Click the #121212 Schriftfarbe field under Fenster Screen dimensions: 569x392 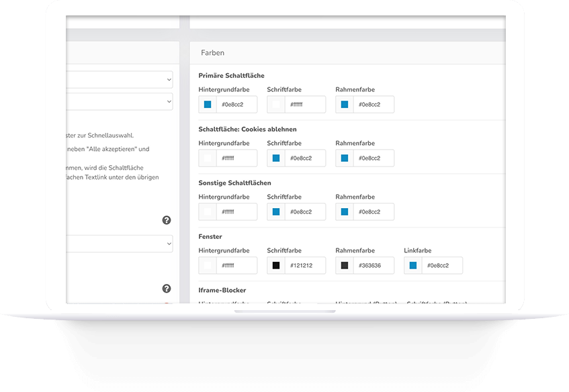point(304,265)
